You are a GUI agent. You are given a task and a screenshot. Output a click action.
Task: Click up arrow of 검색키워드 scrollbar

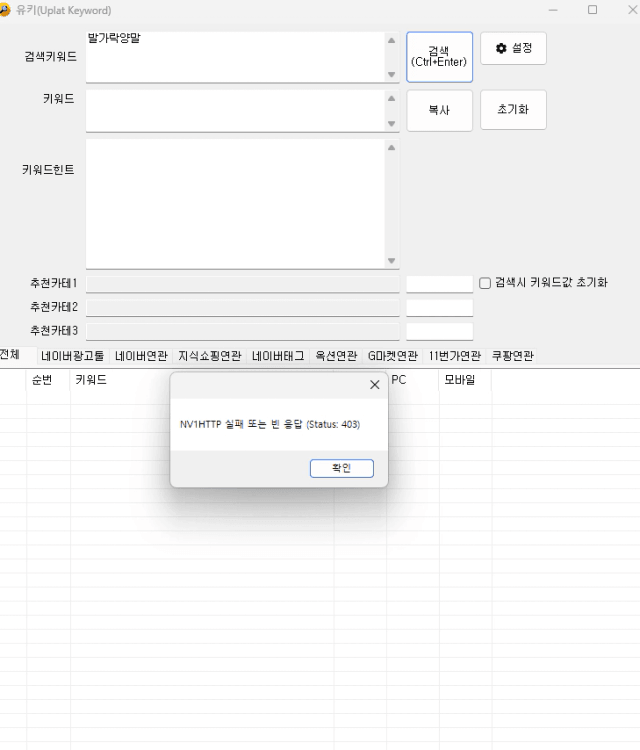391,40
